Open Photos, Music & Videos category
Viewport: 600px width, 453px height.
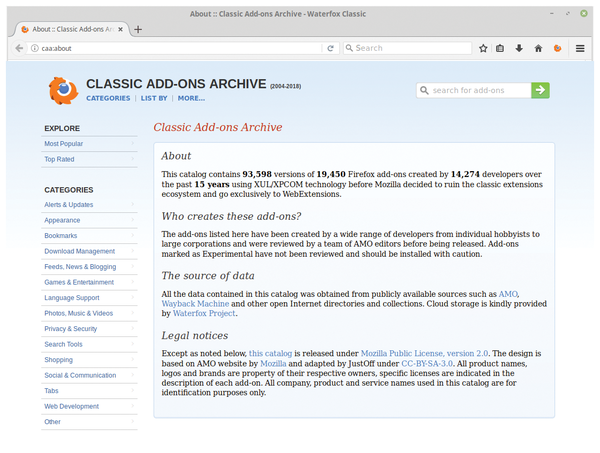pyautogui.click(x=89, y=313)
